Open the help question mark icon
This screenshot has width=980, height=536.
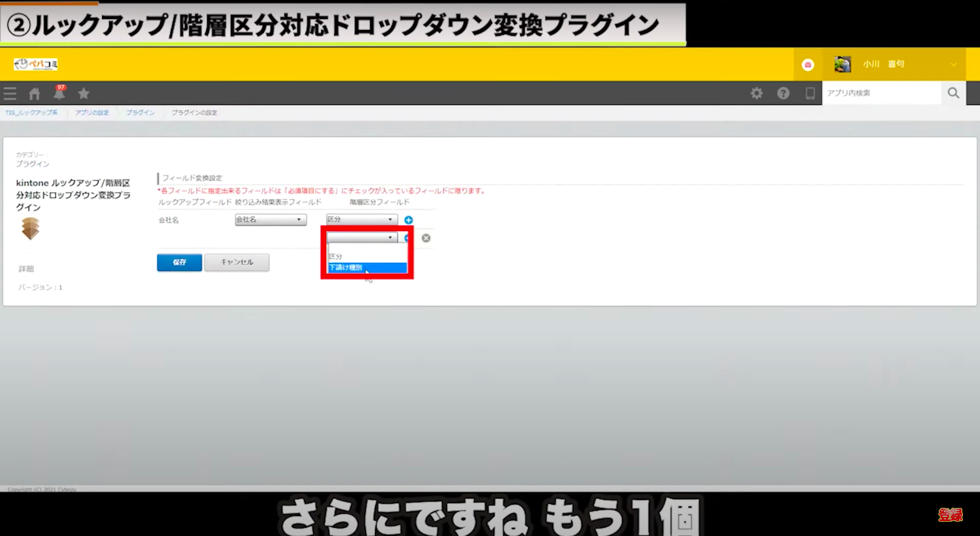pyautogui.click(x=783, y=93)
